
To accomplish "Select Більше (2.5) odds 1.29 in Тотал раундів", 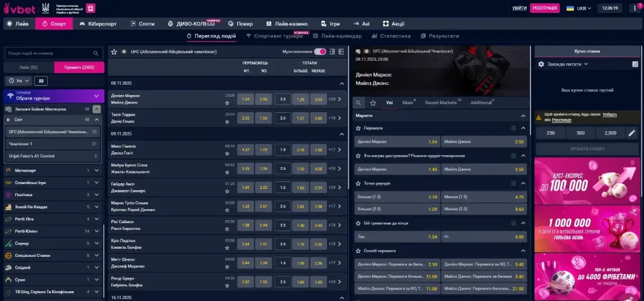I will coord(397,209).
